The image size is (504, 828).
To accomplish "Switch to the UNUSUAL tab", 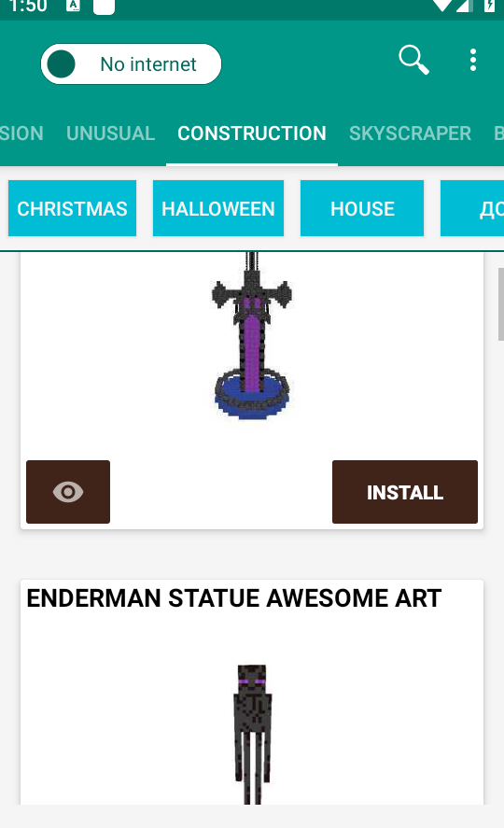I will (110, 133).
